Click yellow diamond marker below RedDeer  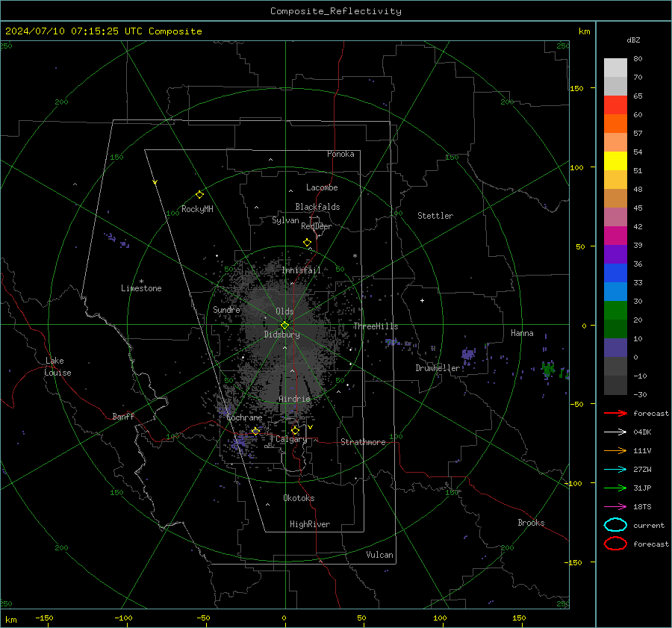point(307,243)
